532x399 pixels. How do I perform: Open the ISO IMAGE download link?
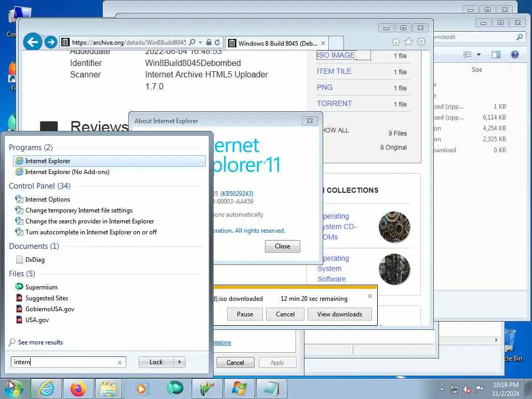[x=336, y=55]
